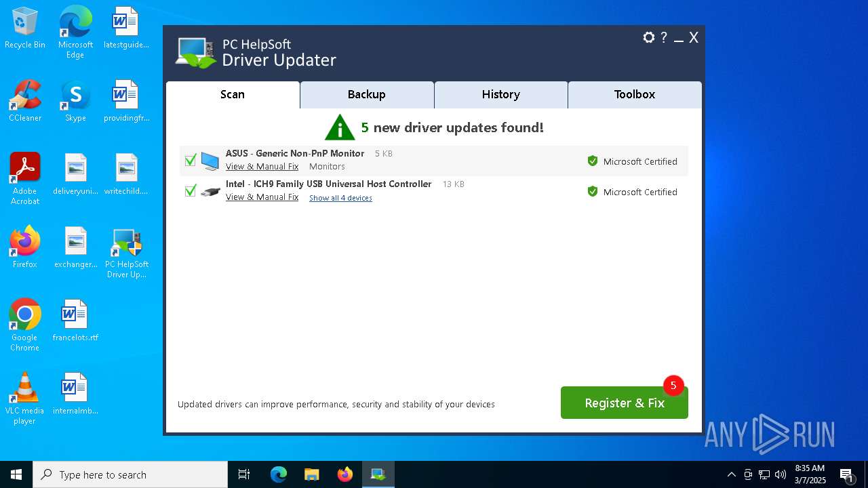Image resolution: width=868 pixels, height=488 pixels.
Task: Select Driver Updater taskbar button
Action: tap(378, 474)
